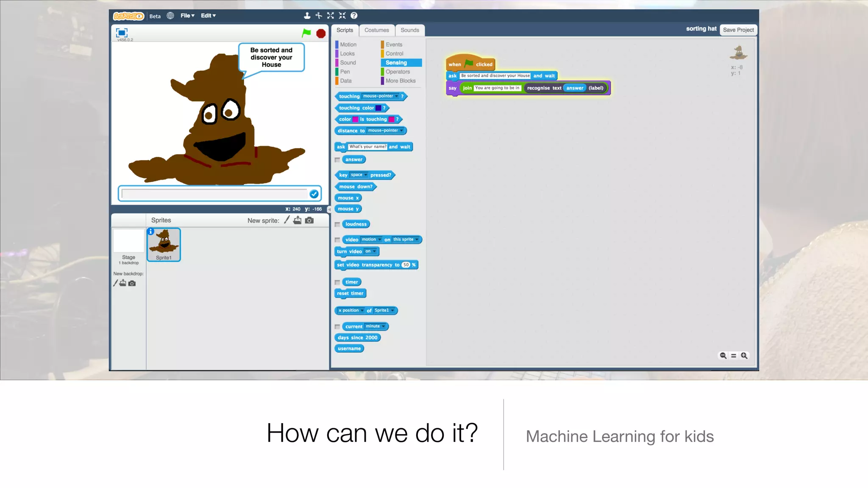Paint a new sprite with the brush icon
Screen dimensions: 868x488
(x=287, y=220)
